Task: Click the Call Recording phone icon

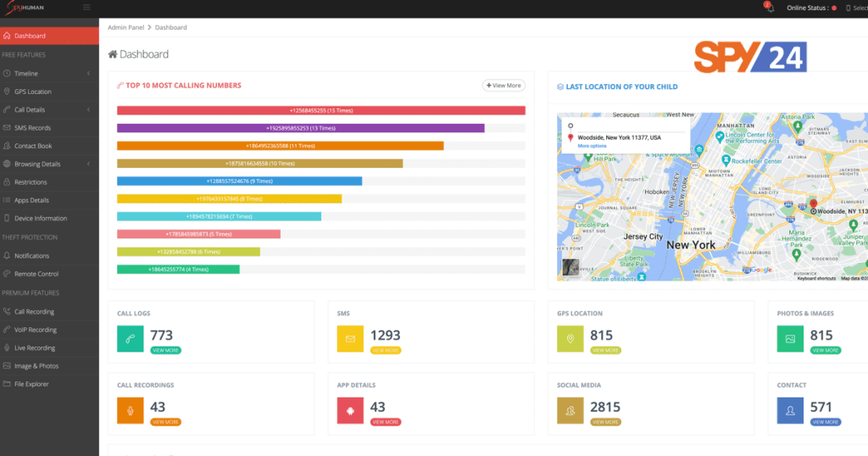Action: click(7, 312)
